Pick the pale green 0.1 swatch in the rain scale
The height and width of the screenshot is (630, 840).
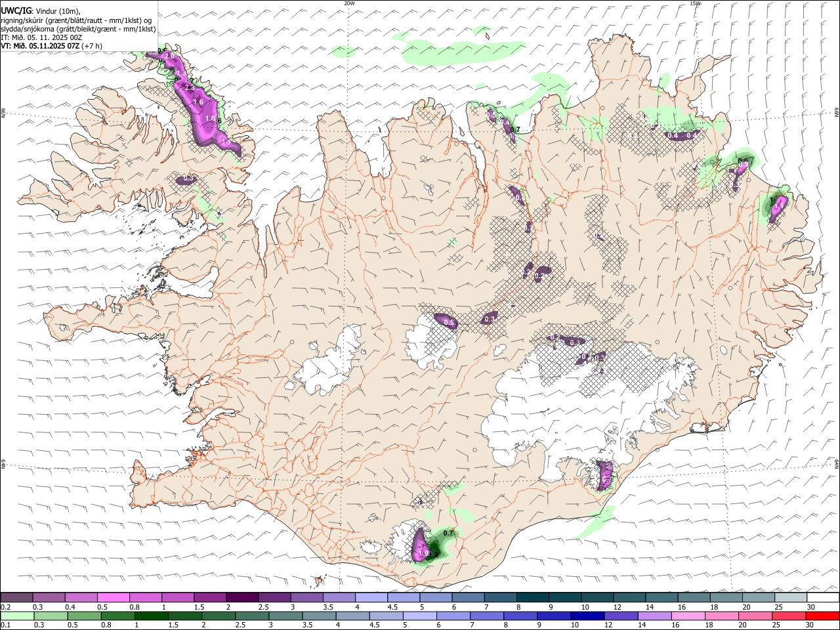(x=17, y=616)
